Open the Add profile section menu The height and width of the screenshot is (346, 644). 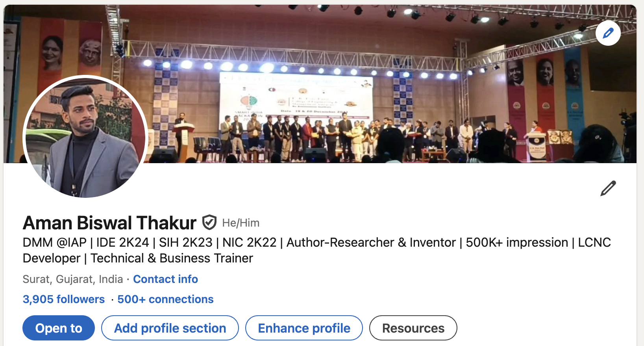coord(170,328)
